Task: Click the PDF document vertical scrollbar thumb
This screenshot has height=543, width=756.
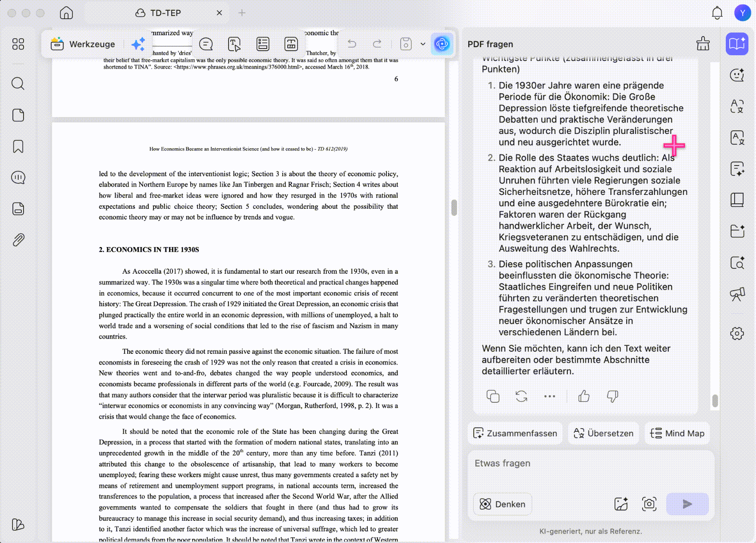Action: 454,207
